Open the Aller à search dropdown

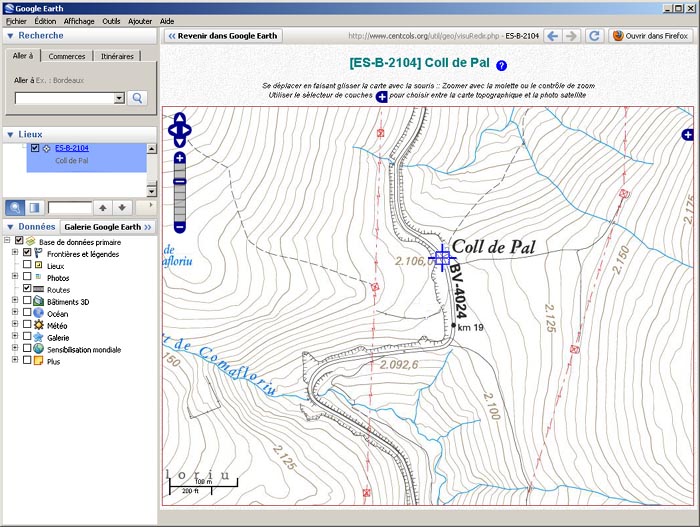119,98
